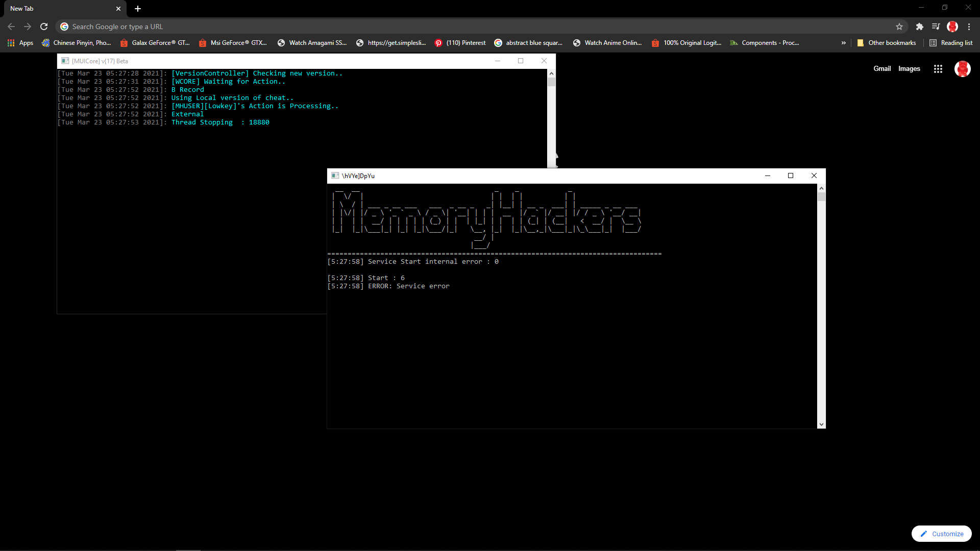Open the Extensions puzzle icon

pyautogui.click(x=920, y=27)
